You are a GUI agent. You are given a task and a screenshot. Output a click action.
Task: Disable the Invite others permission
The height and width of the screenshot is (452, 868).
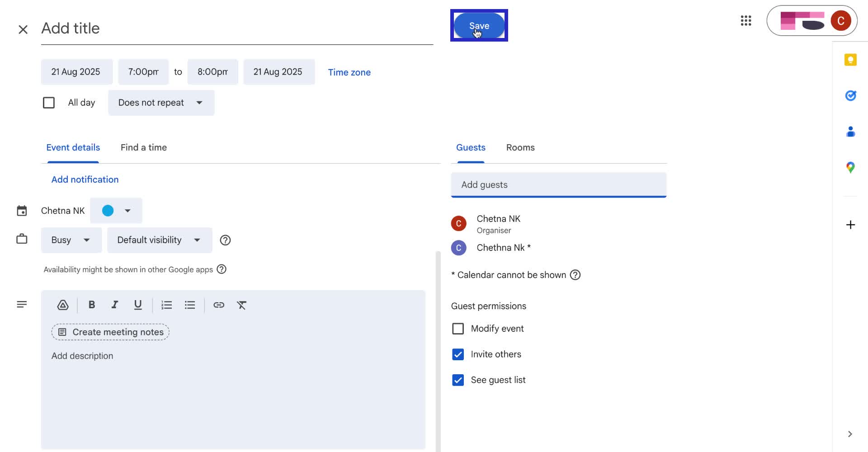458,354
